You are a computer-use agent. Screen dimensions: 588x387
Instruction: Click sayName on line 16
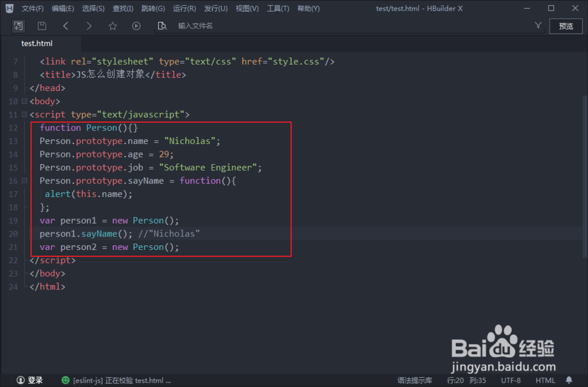146,181
